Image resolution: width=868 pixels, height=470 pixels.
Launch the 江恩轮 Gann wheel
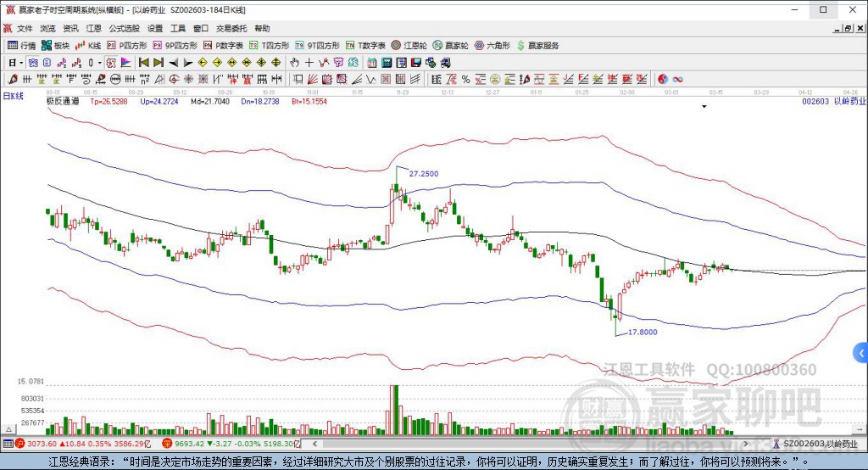coord(409,46)
